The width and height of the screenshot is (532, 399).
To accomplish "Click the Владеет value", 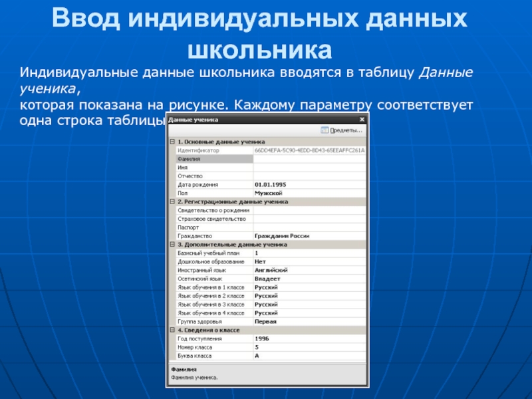I will coord(267,279).
